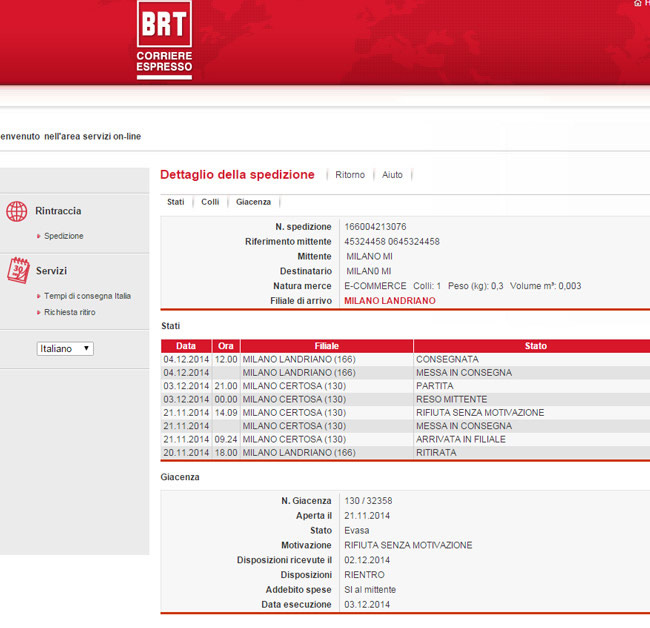The image size is (650, 628).
Task: Open the Spedizione tracking link
Action: (63, 236)
